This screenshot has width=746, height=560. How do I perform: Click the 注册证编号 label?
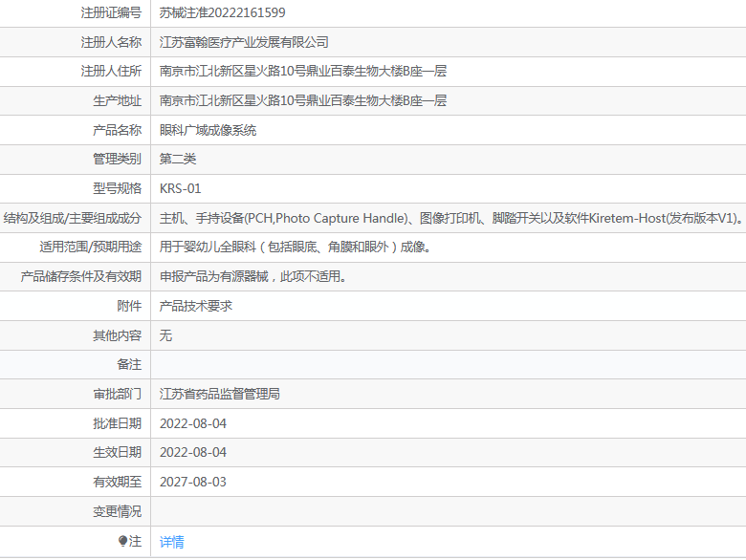point(111,12)
